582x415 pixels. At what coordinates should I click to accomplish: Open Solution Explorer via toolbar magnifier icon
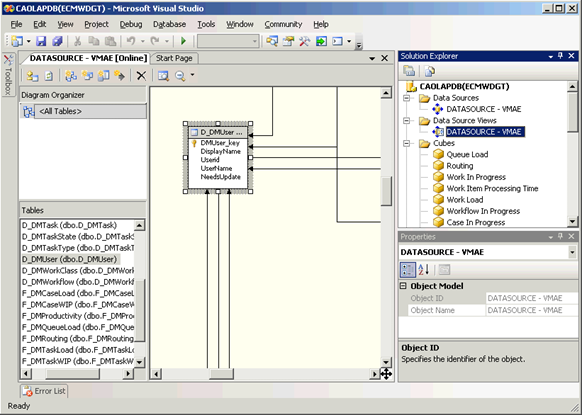(x=272, y=41)
